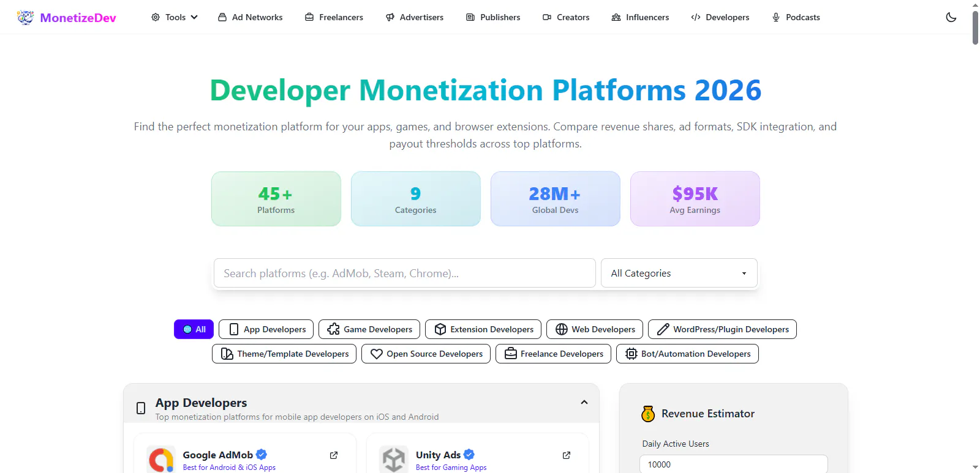980x473 pixels.
Task: Click the 9 Categories stat card
Action: click(x=416, y=199)
